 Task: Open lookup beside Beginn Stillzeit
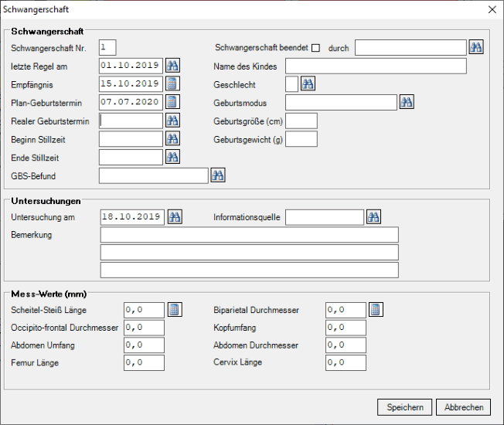(172, 139)
